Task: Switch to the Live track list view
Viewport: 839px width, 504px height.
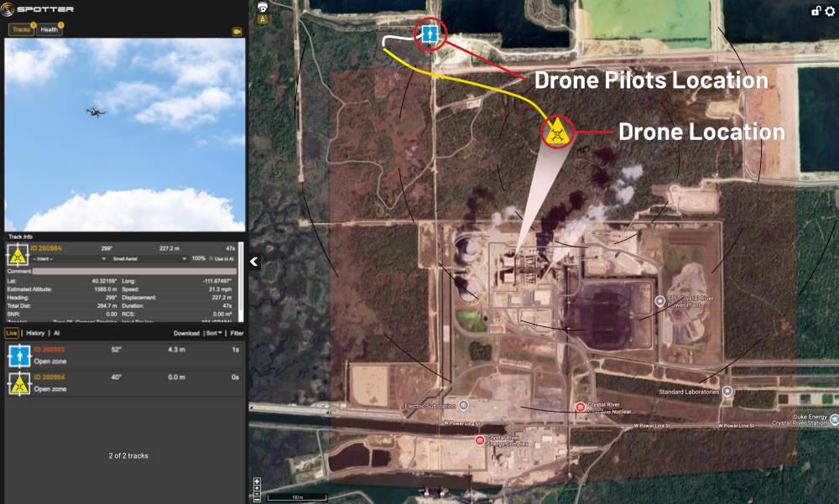Action: click(x=11, y=332)
